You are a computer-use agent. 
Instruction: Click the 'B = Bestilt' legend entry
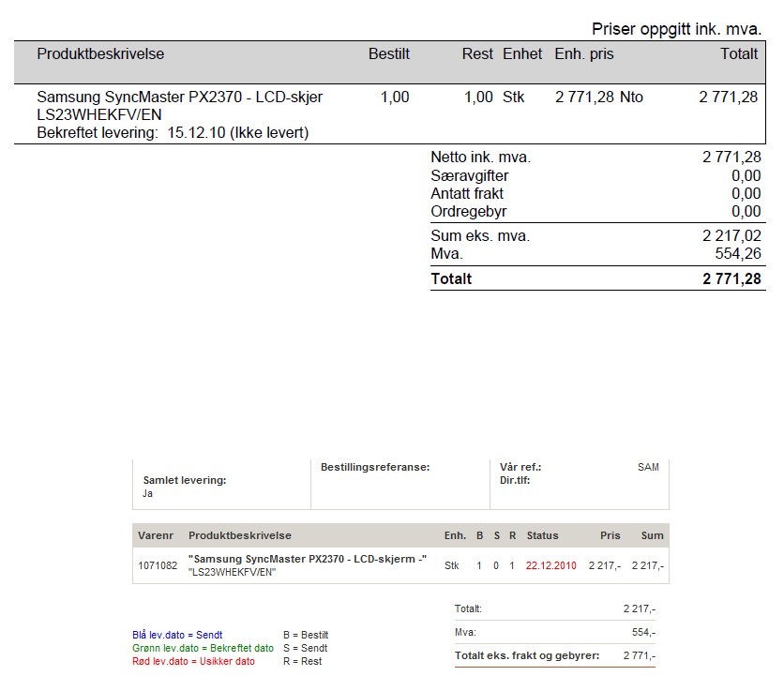[306, 635]
